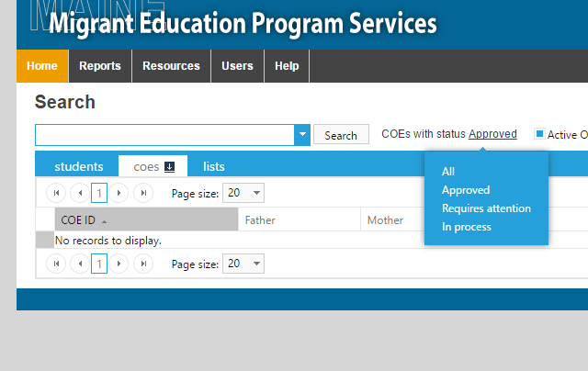
Task: Toggle the Active Only checkbox
Action: pos(539,134)
